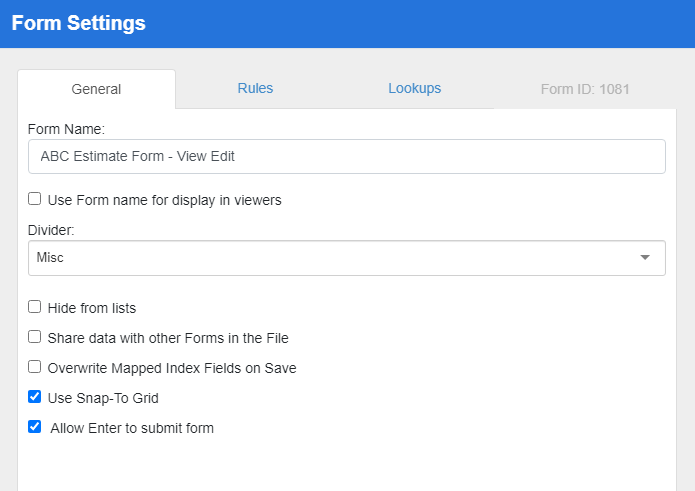Screen dimensions: 695x491
Task: Select the General tab
Action: pyautogui.click(x=96, y=89)
